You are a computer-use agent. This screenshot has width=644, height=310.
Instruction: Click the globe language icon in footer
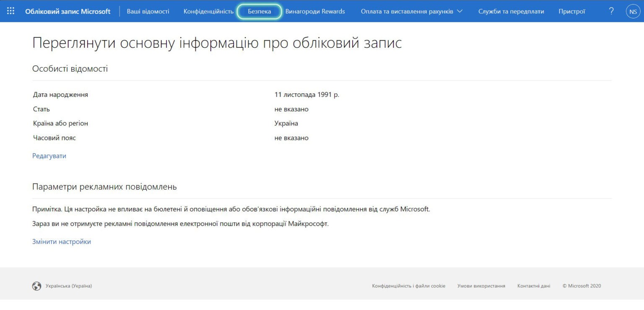click(36, 286)
